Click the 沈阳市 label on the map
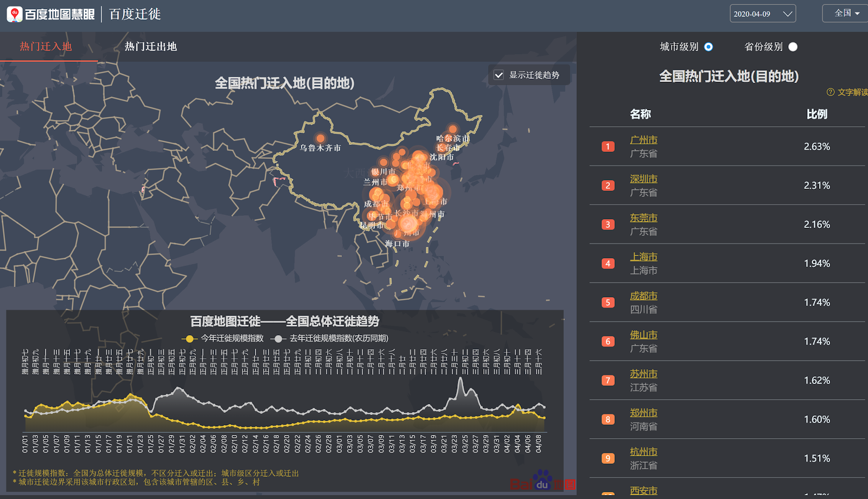 click(442, 157)
